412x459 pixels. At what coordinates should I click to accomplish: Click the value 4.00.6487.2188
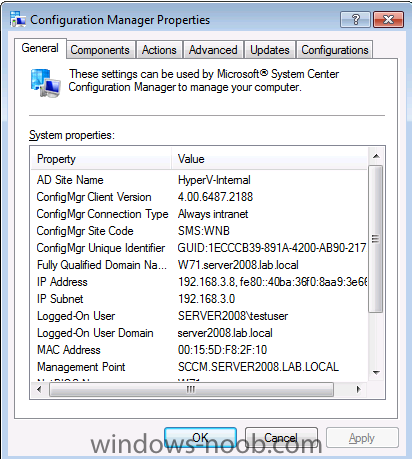pos(215,197)
